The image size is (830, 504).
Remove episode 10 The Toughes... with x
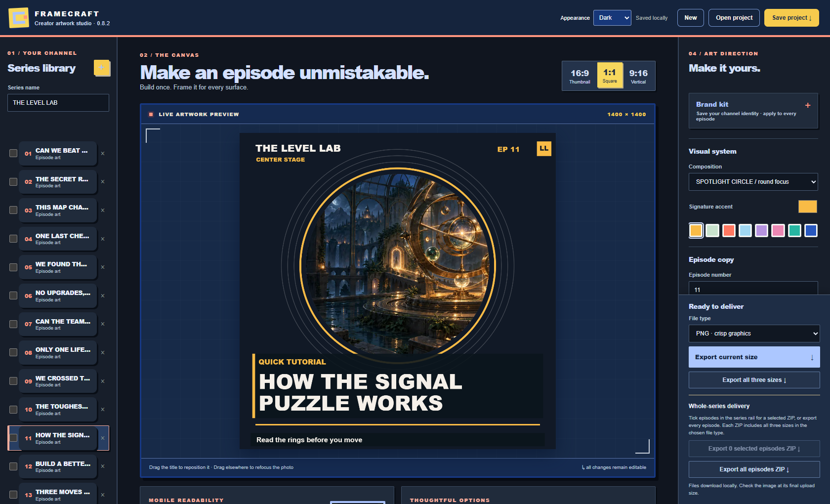[x=103, y=410]
